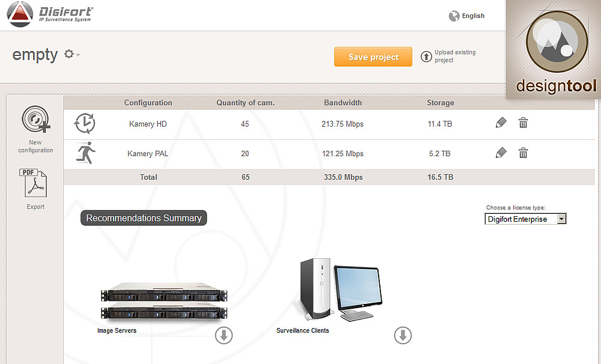Click the Kamery PAL motion icon
The width and height of the screenshot is (601, 364).
point(85,153)
